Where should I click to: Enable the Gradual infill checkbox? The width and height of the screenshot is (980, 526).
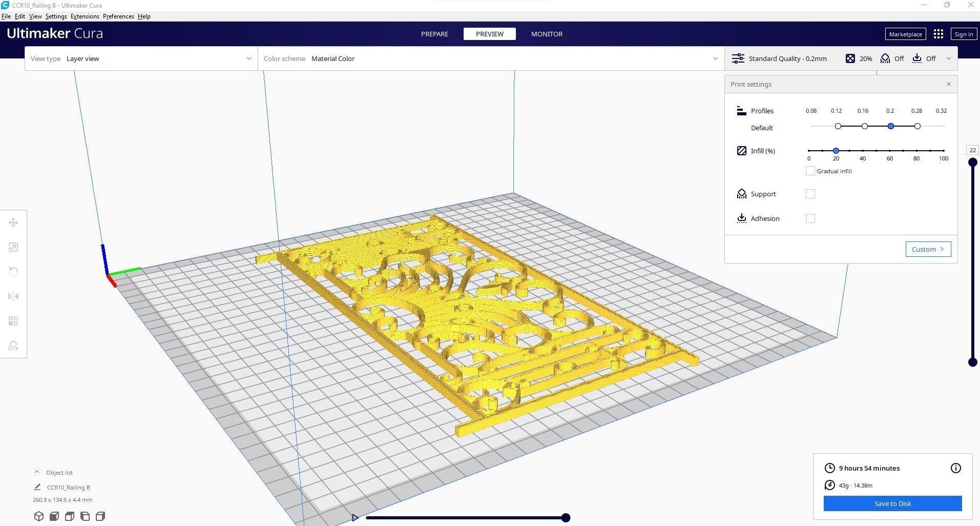810,171
